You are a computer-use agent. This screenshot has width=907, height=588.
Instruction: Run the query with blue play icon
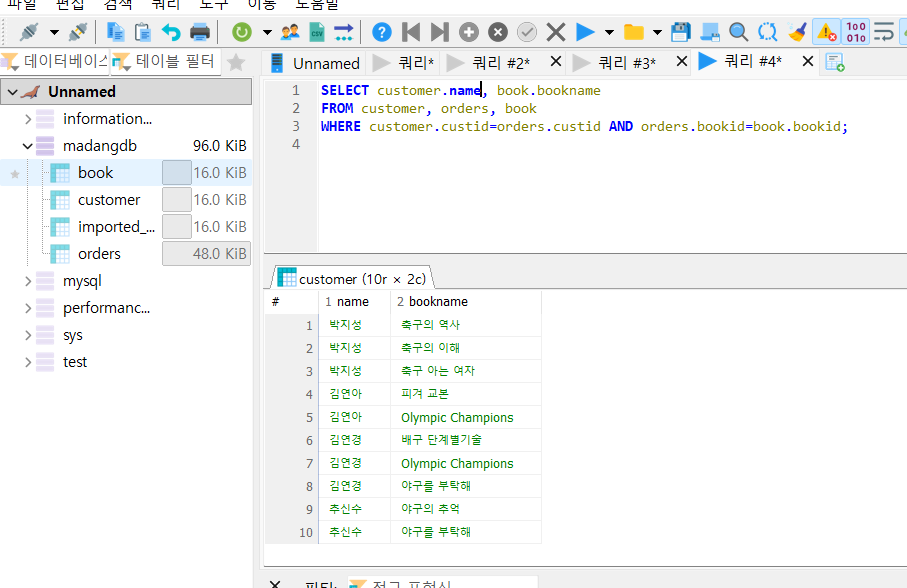point(585,32)
